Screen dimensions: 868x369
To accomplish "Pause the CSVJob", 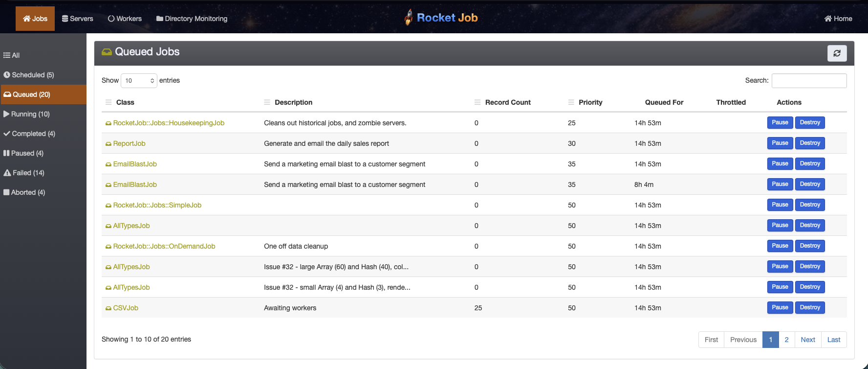I will 780,307.
